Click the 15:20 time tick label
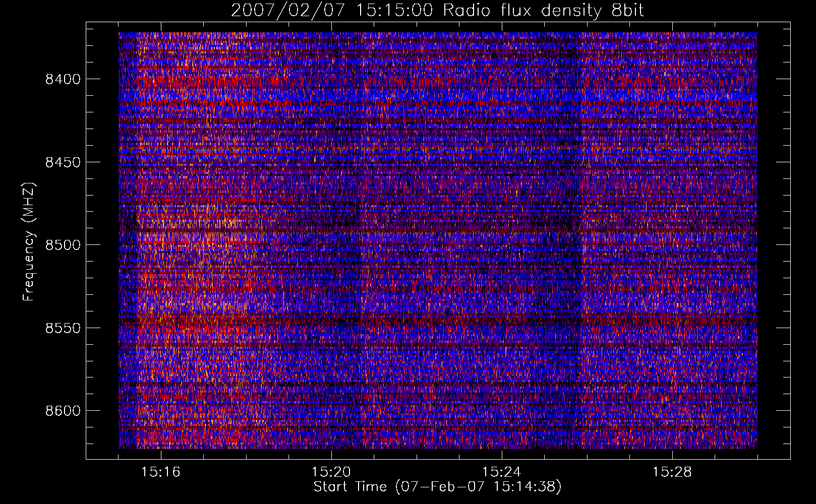Screen dimensions: 816x504 [x=331, y=472]
